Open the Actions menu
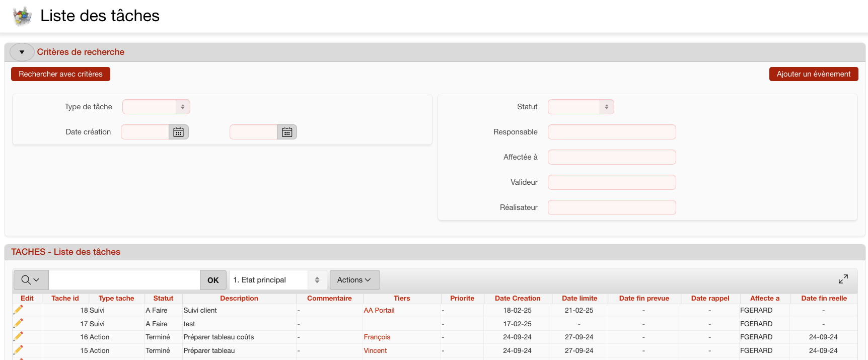The image size is (868, 360). click(354, 280)
